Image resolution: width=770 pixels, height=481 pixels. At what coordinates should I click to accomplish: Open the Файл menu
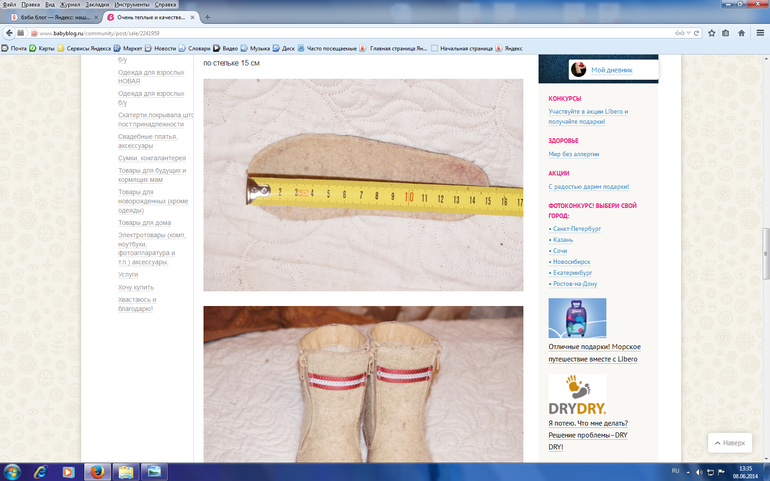[9, 4]
